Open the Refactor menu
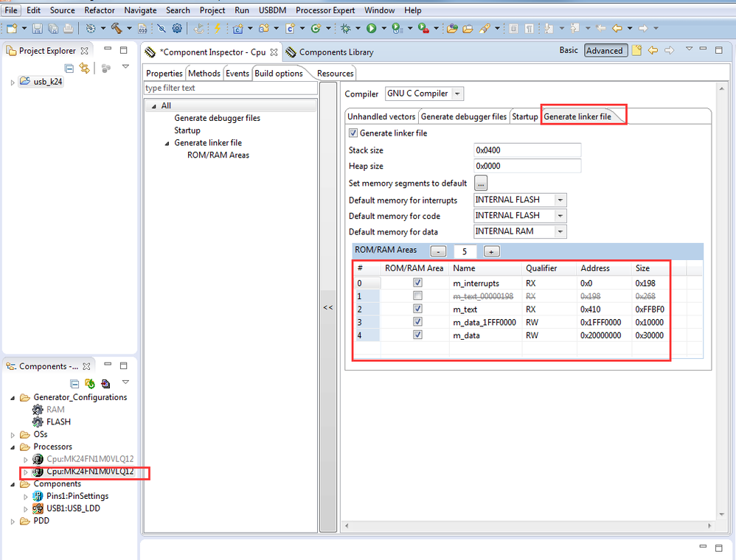736x560 pixels. (x=100, y=10)
